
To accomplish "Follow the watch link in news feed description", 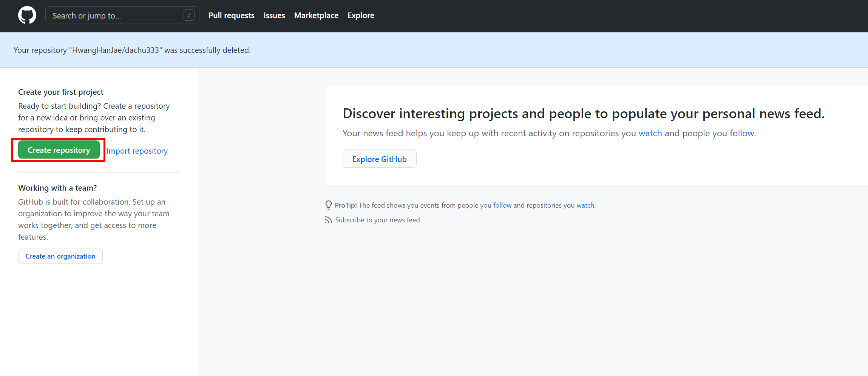I will pos(650,133).
